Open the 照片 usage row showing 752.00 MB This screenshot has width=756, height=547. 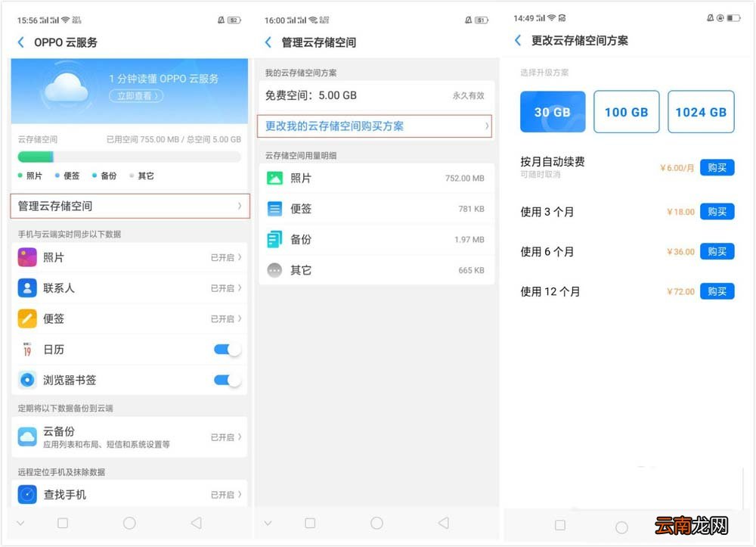pos(376,178)
